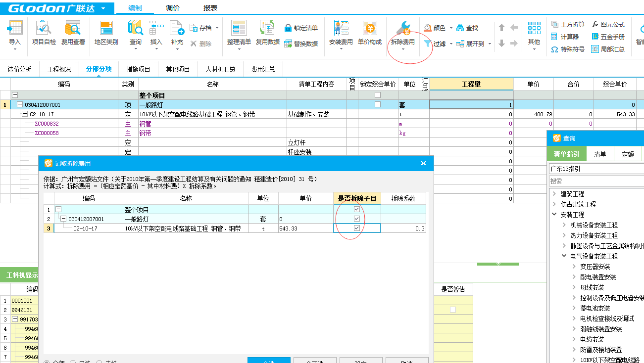Collapse 电气设备安装工程 in the query tree
Viewport: 644px width, 363px height.
coord(564,256)
